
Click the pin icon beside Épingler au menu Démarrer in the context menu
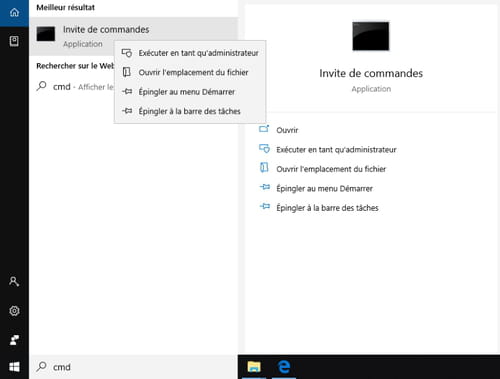click(x=127, y=91)
